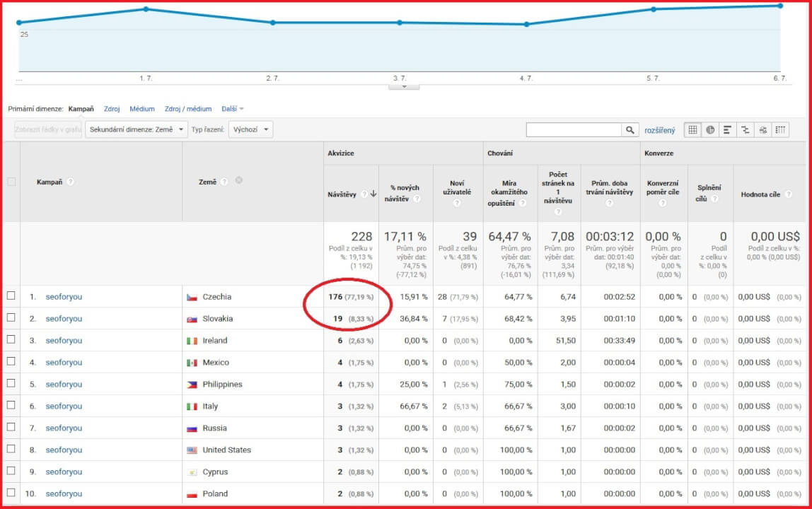Check the row checkbox for Slovakia
The width and height of the screenshot is (812, 509).
coord(11,318)
